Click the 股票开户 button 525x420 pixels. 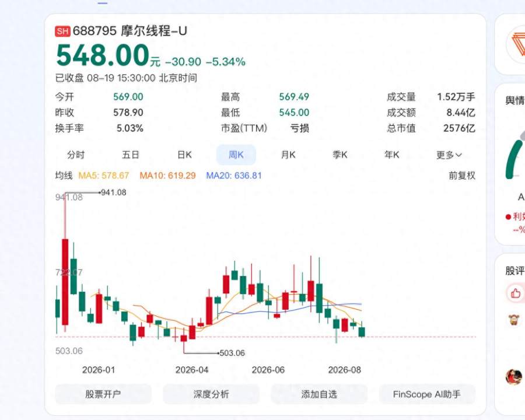tap(103, 394)
